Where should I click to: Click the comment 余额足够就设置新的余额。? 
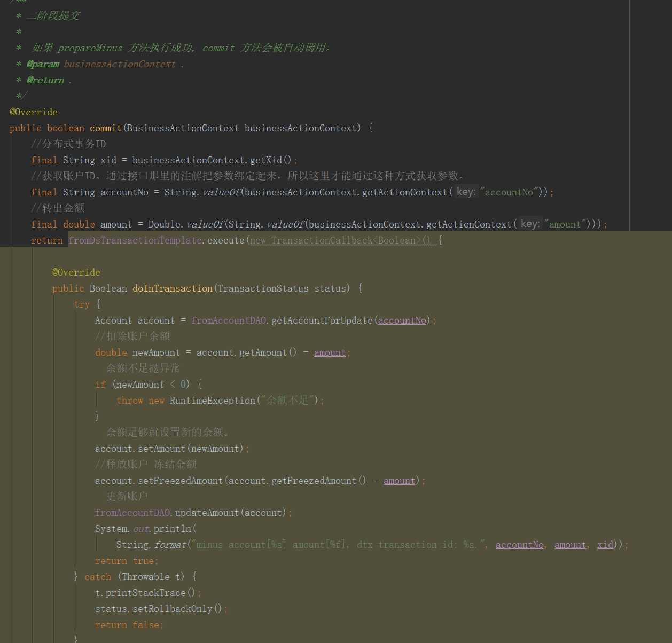[168, 432]
